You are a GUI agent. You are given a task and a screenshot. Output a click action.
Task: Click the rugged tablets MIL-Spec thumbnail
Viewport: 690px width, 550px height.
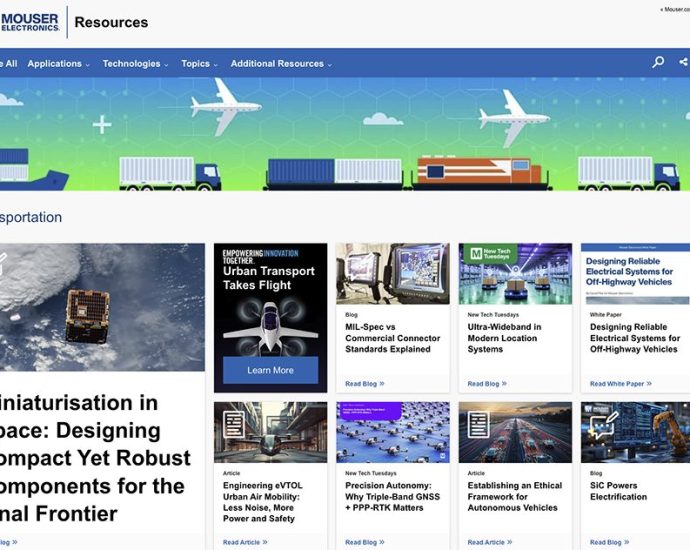click(x=393, y=273)
